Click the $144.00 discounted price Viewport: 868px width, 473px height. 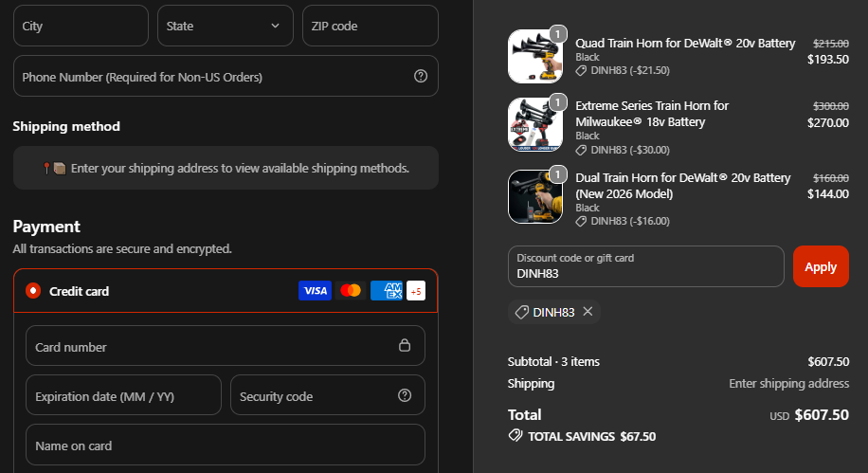pos(827,194)
